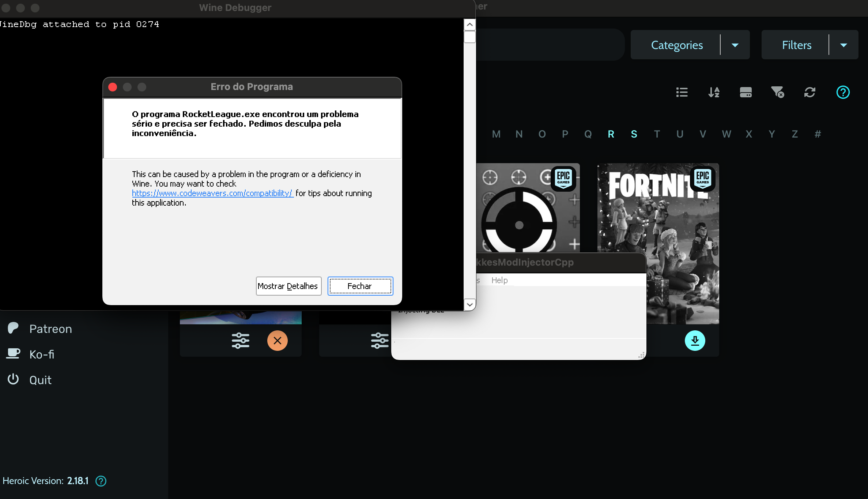Jump to games starting with letter S

[x=634, y=134]
